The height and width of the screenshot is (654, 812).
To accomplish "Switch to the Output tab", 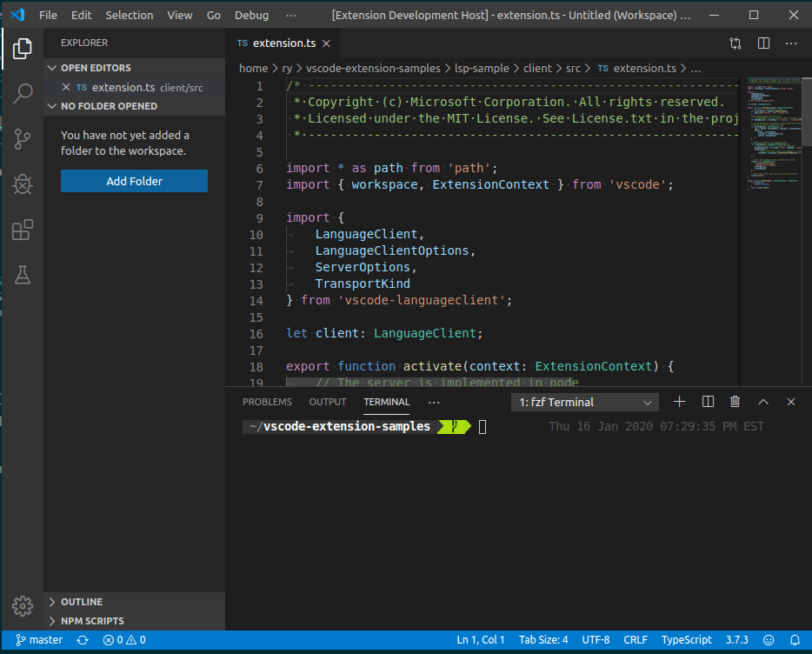I will 327,402.
